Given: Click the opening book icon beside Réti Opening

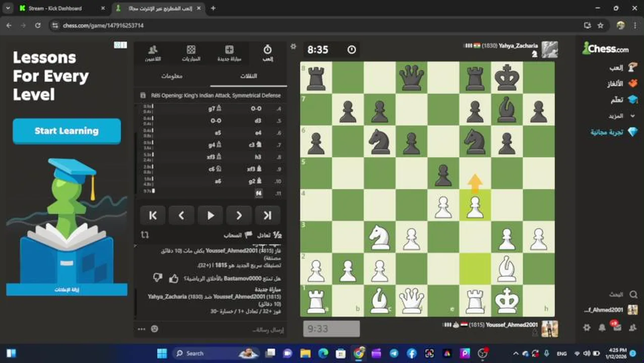Looking at the screenshot, I should 143,95.
